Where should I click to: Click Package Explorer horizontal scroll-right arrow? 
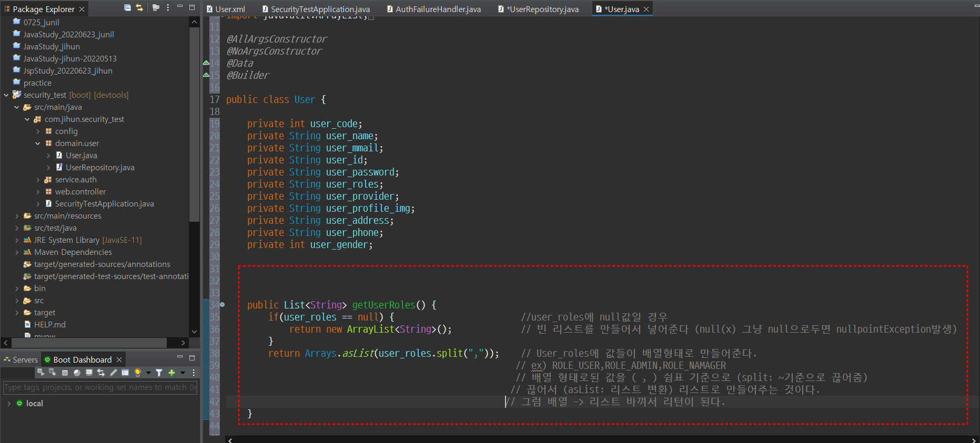click(183, 343)
